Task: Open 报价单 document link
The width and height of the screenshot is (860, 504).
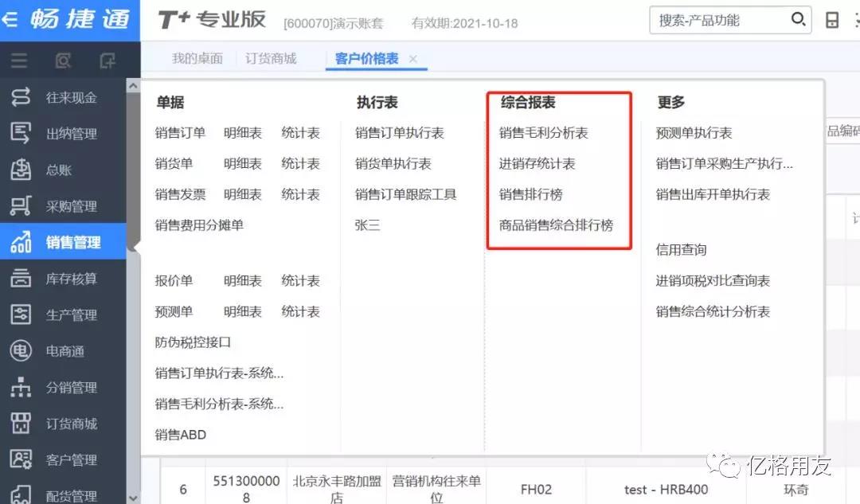Action: pos(174,281)
